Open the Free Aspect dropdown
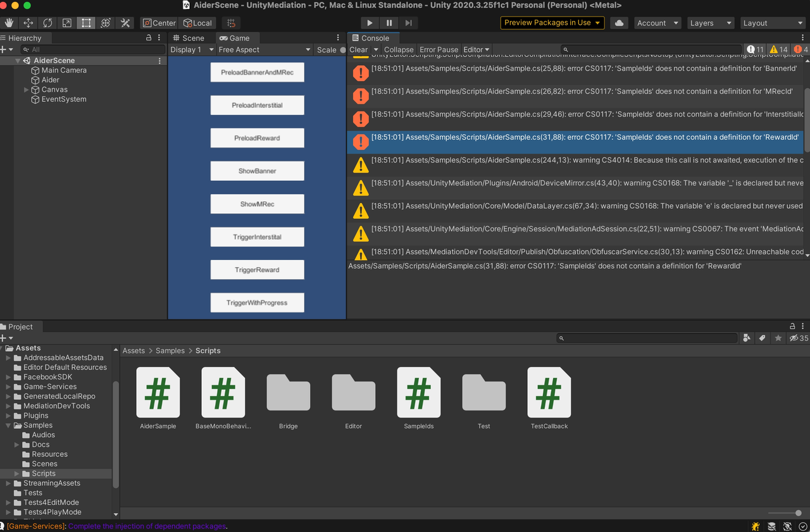 (264, 49)
